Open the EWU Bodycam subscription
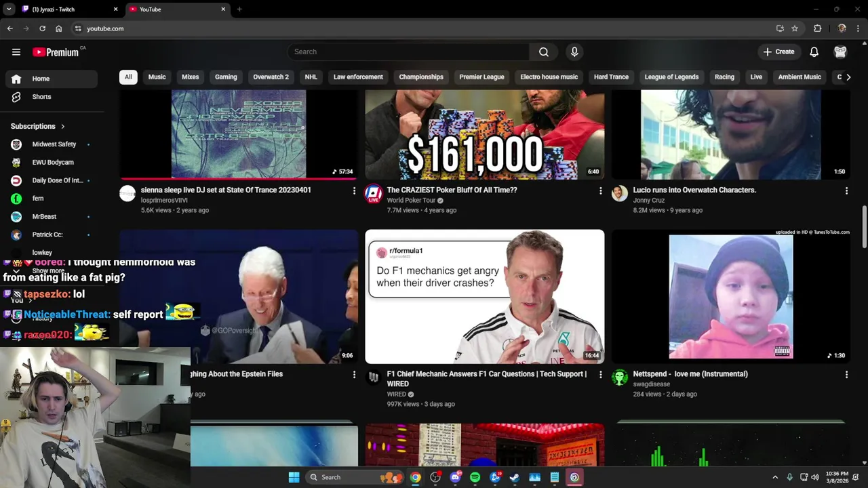The height and width of the screenshot is (488, 868). pos(52,163)
